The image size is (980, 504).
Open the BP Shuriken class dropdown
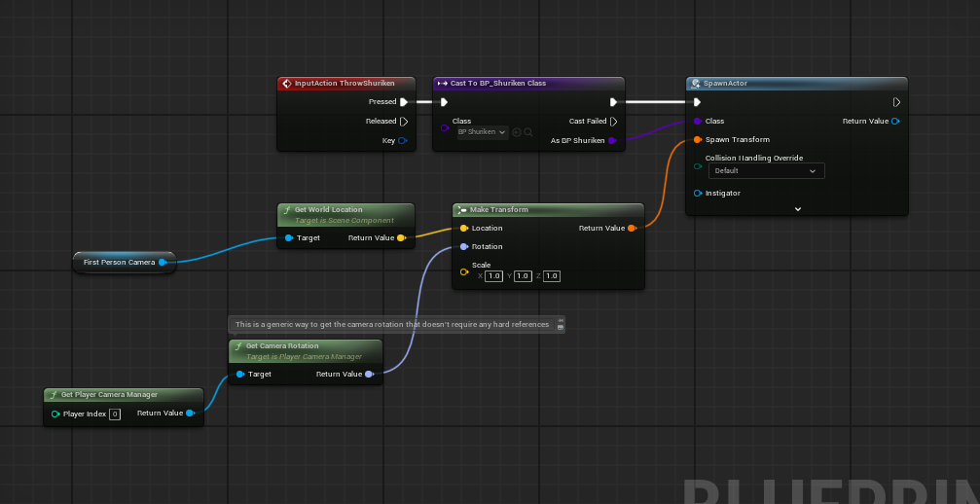point(482,132)
